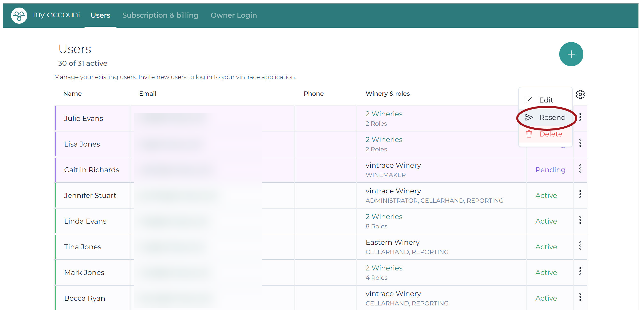Select the Users tab
This screenshot has height=314, width=644.
pyautogui.click(x=100, y=15)
